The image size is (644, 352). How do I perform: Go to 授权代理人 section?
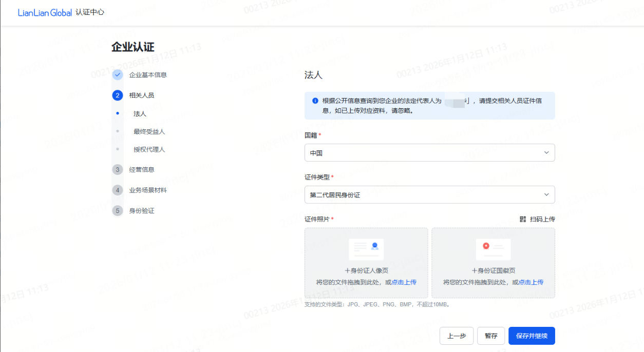tap(149, 150)
